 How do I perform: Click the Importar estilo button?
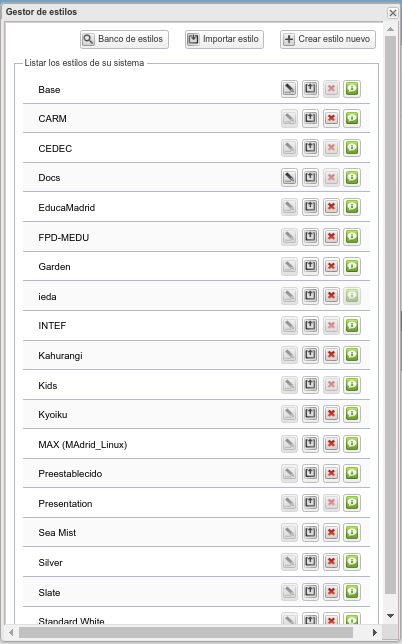coord(224,39)
